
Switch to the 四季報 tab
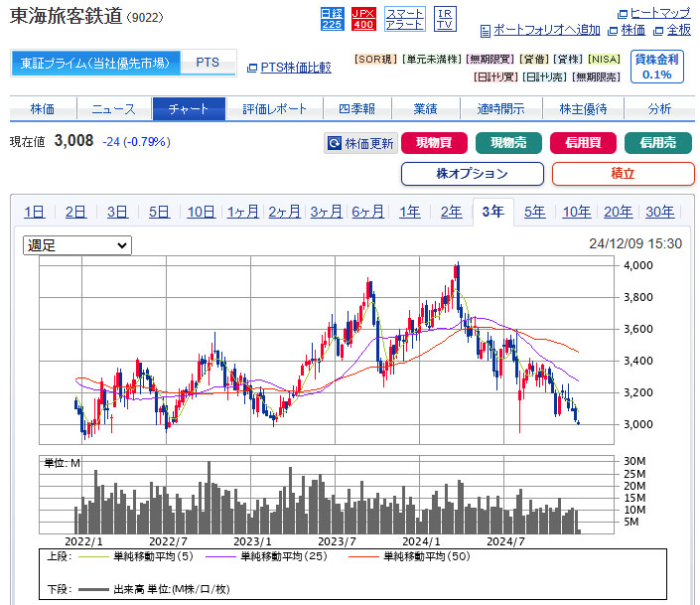(x=355, y=108)
